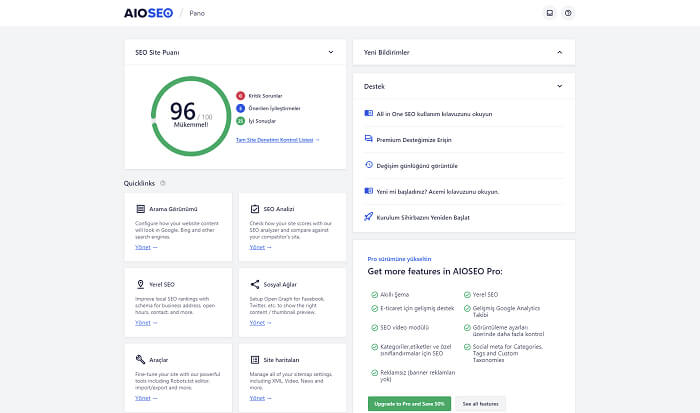Click the changelog clock icon
Viewport: 700px width, 413px height.
point(369,165)
